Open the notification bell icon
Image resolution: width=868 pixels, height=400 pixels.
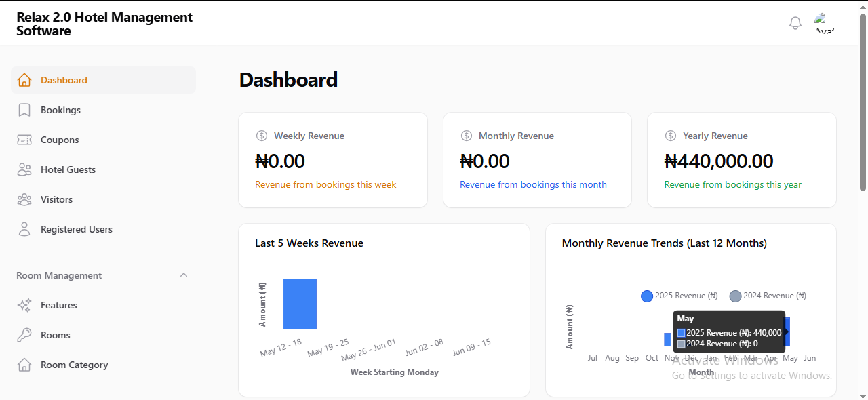(795, 22)
